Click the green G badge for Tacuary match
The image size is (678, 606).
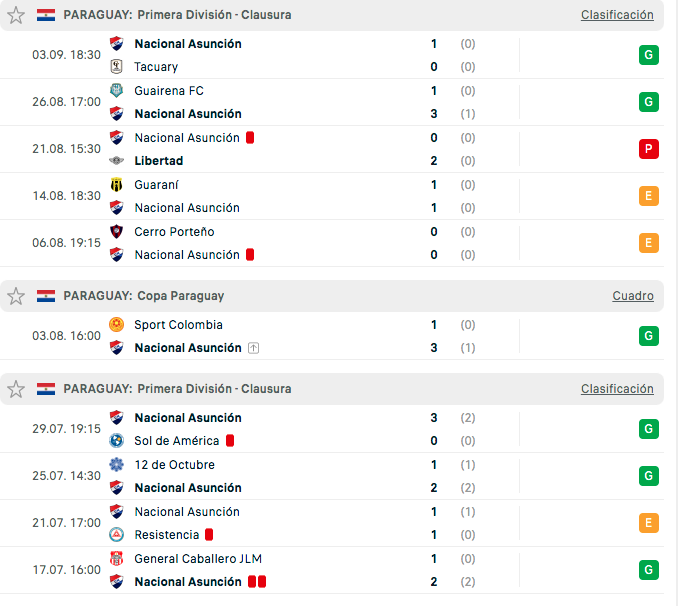click(x=649, y=55)
